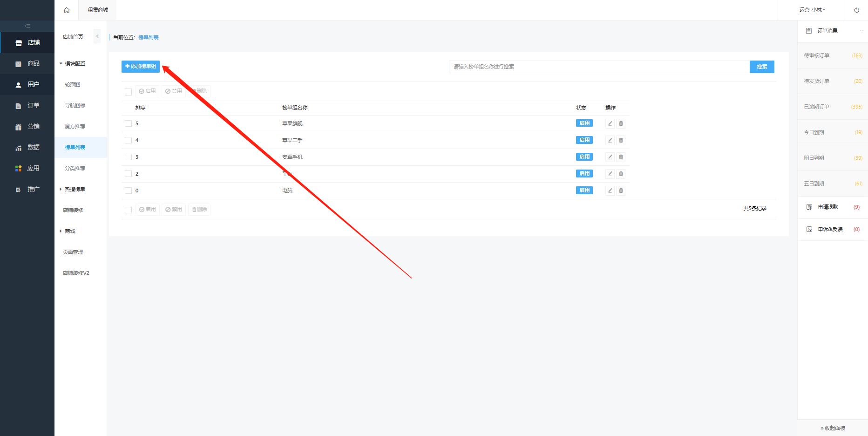Screen dimensions: 868x436
Task: Tick the select-all checkbox below the table
Action: coord(128,210)
